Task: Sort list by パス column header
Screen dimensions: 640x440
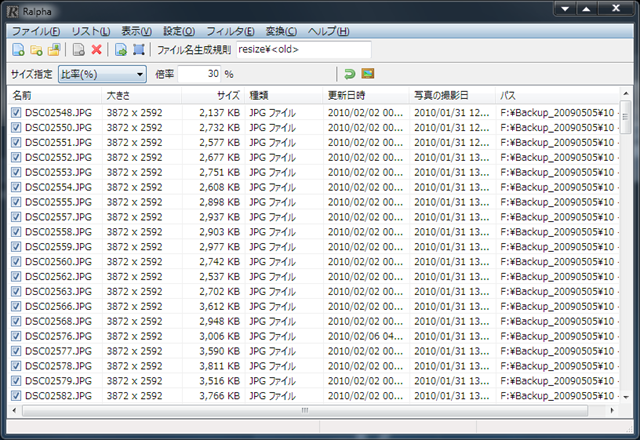Action: point(558,95)
